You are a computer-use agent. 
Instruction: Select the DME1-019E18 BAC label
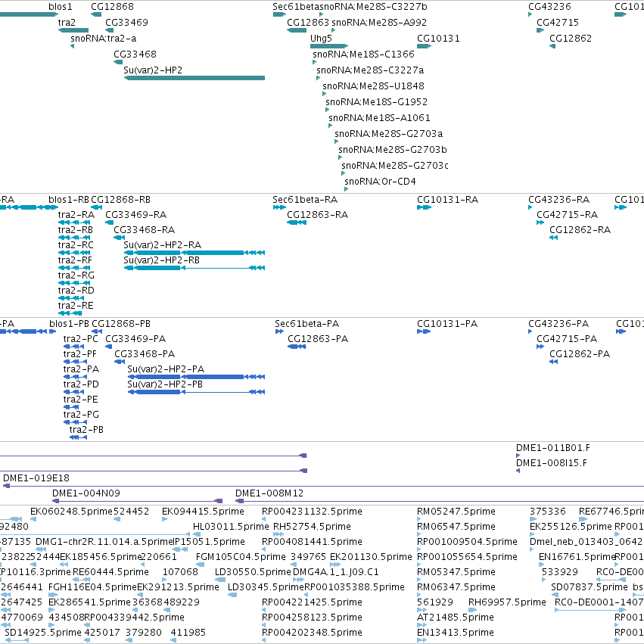click(x=36, y=478)
